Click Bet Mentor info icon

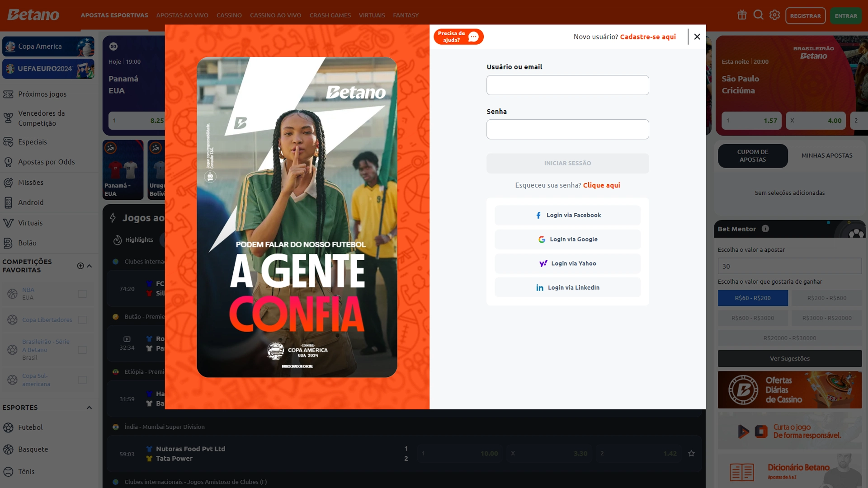[765, 229]
